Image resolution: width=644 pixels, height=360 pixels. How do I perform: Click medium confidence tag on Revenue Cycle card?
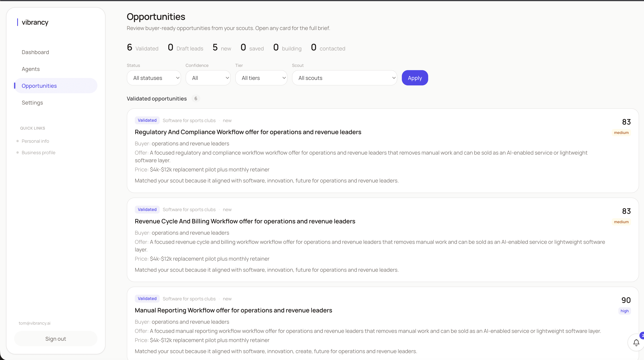(621, 222)
